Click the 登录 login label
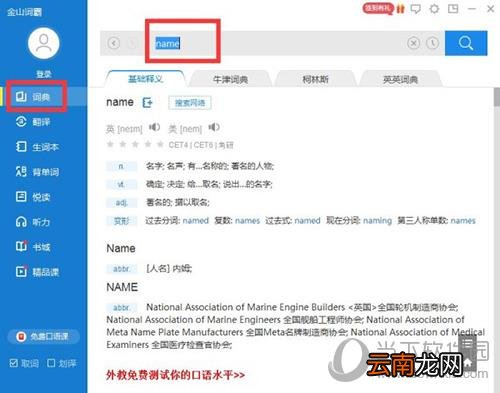This screenshot has width=500, height=393. click(44, 74)
